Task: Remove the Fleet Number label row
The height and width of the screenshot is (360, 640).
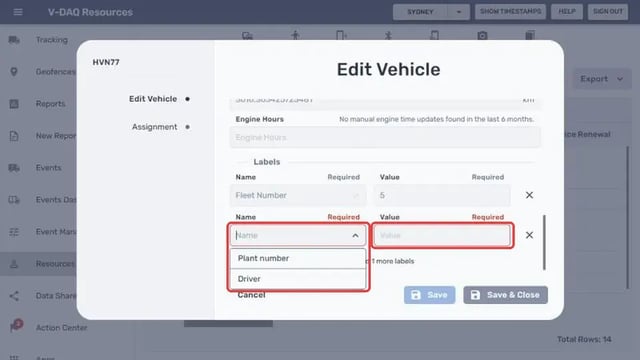Action: (529, 195)
